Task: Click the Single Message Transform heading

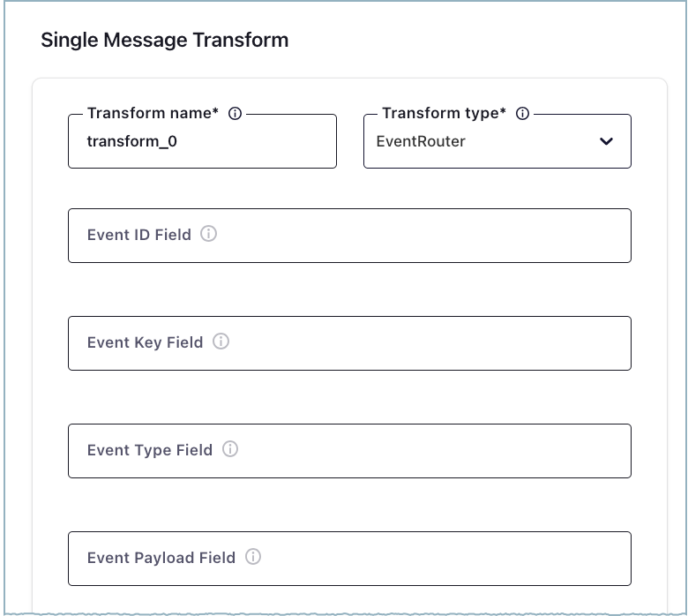Action: (165, 41)
